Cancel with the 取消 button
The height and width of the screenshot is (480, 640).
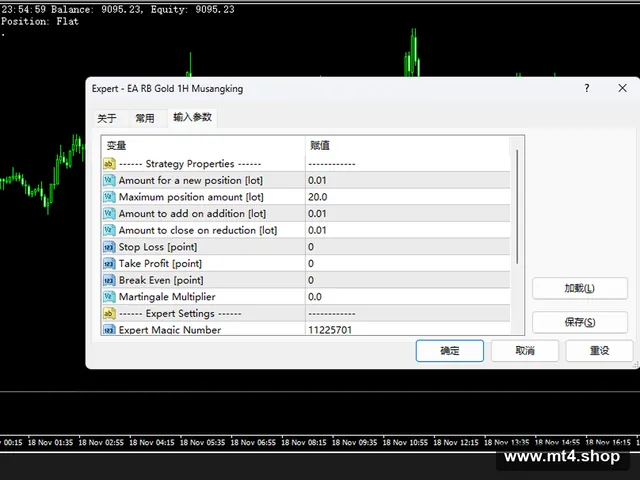pos(525,351)
